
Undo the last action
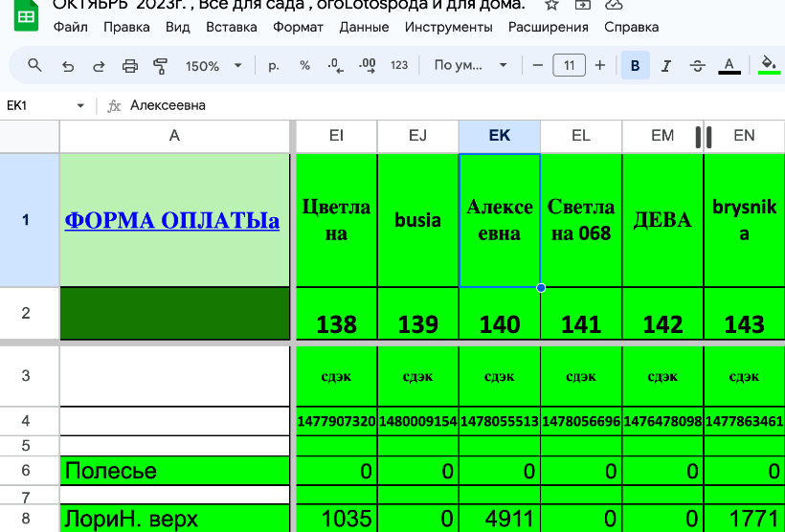(67, 66)
